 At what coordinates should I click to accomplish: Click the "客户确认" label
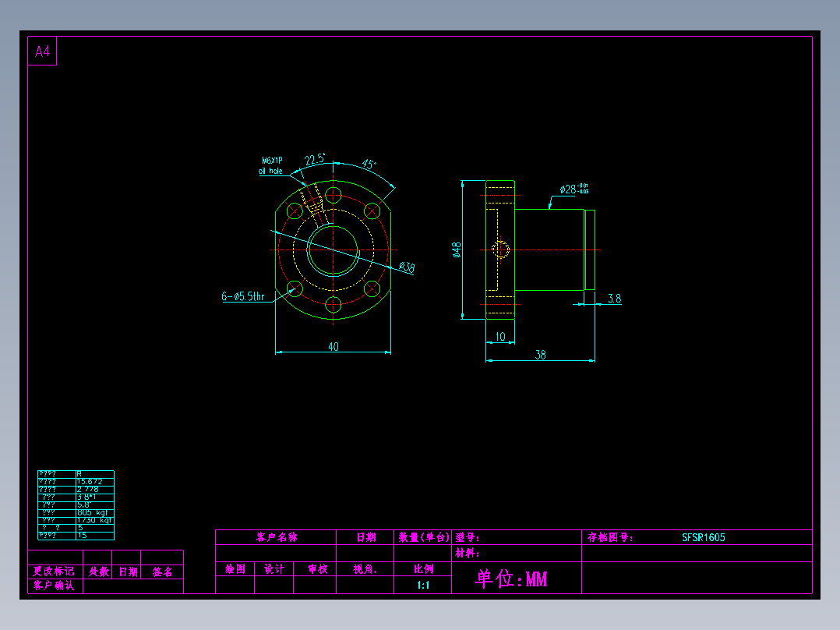(54, 586)
